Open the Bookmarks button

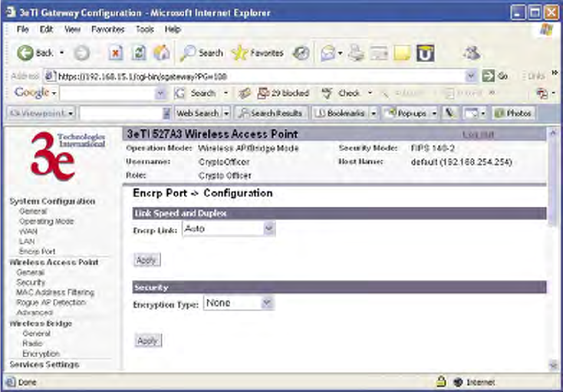[x=341, y=113]
